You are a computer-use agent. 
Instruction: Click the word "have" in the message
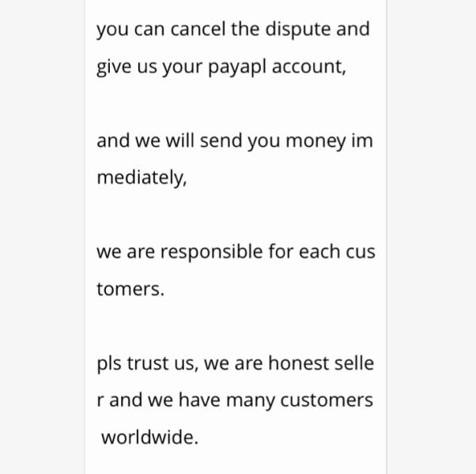pyautogui.click(x=198, y=401)
